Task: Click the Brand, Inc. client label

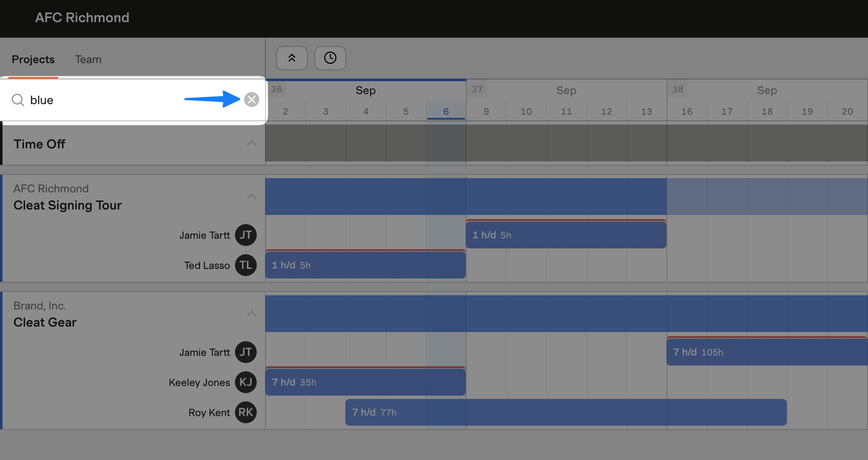Action: coord(40,306)
